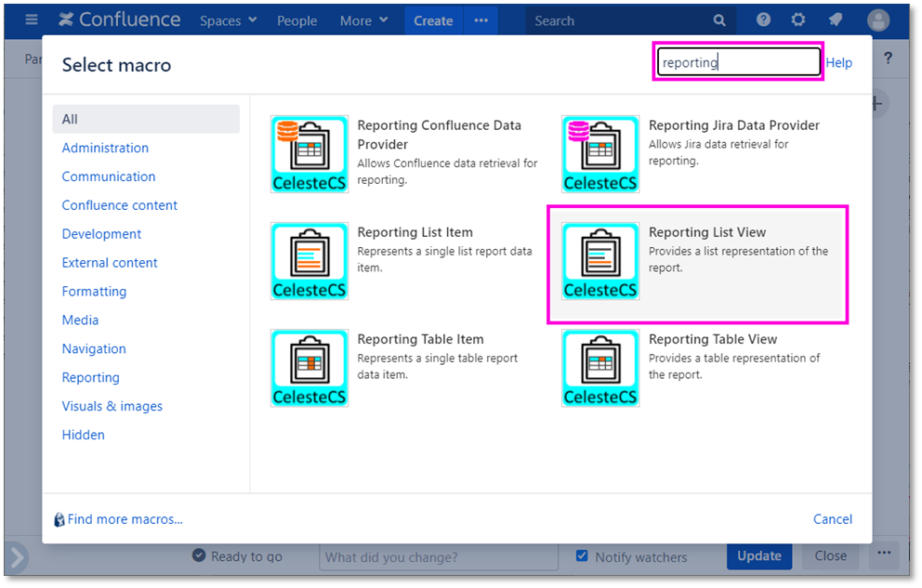This screenshot has height=588, width=922.
Task: Select the Administration category
Action: click(105, 148)
